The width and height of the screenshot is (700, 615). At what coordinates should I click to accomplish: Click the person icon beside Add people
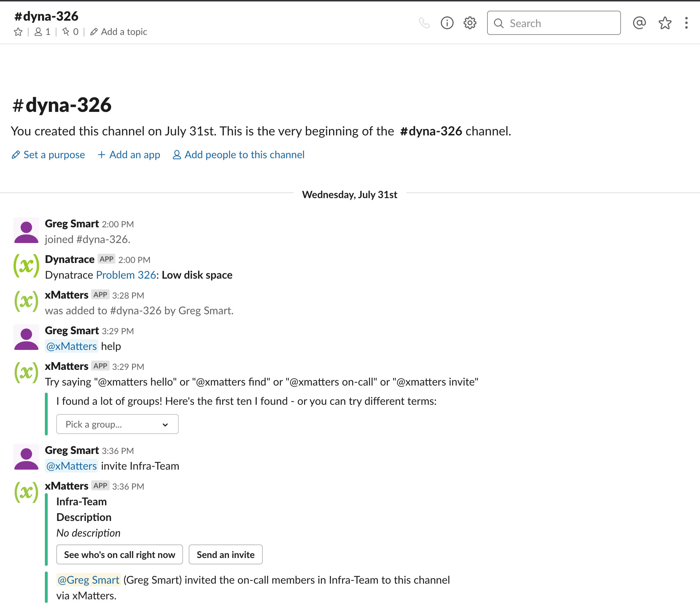coord(177,155)
